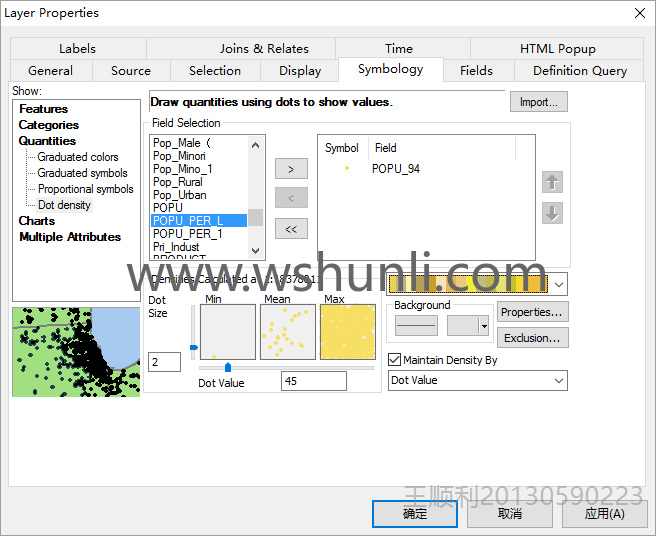Click the field list scrollbar thumb

click(256, 218)
